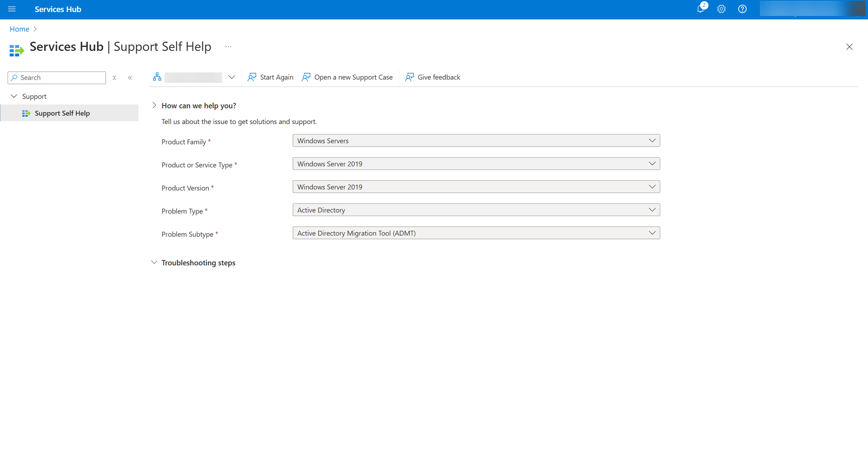Click the Search input field
Image resolution: width=868 pixels, height=455 pixels.
coord(57,78)
